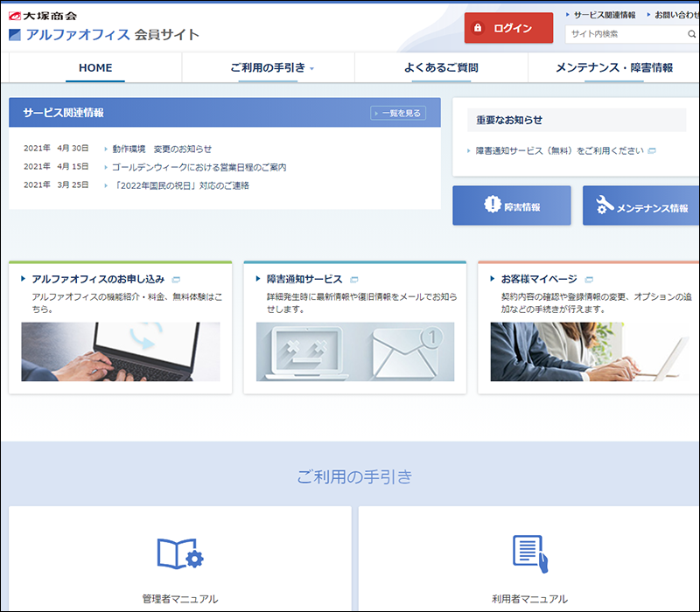Click the 大塚商会 logo
Screen dimensions: 700x612
pyautogui.click(x=43, y=16)
